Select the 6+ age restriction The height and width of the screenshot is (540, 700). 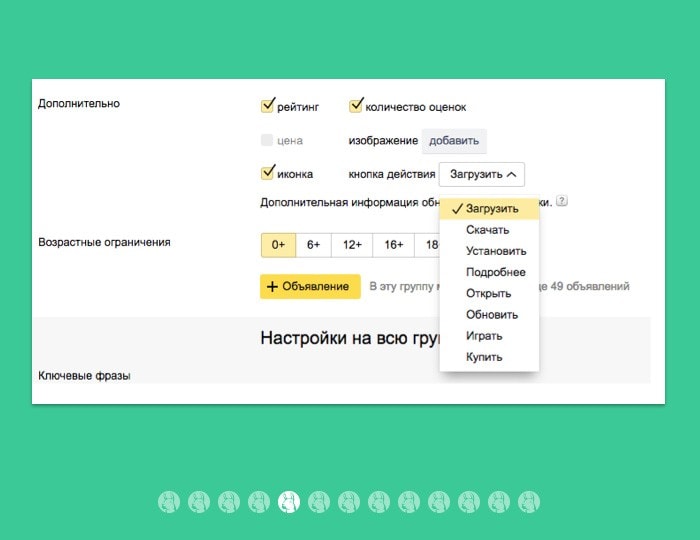click(x=313, y=245)
